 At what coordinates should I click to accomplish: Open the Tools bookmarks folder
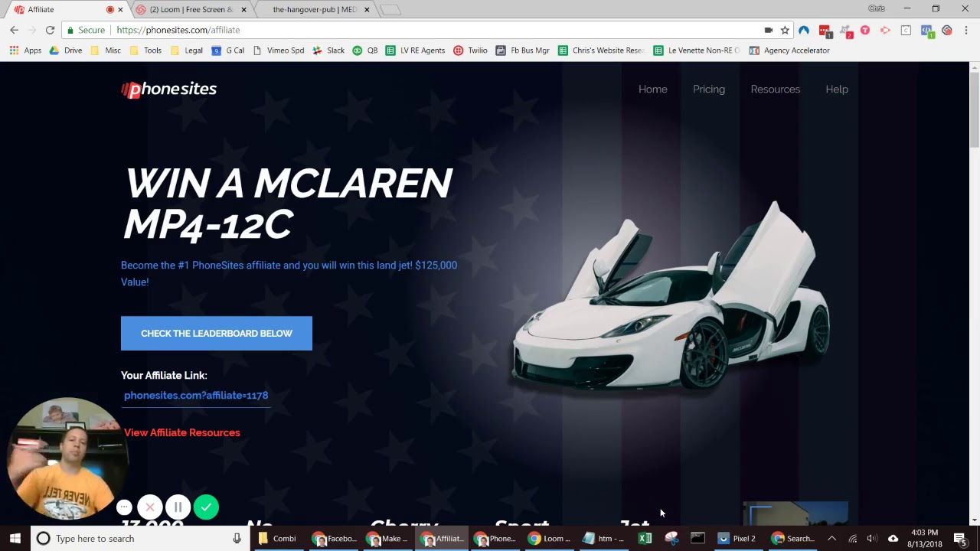145,51
